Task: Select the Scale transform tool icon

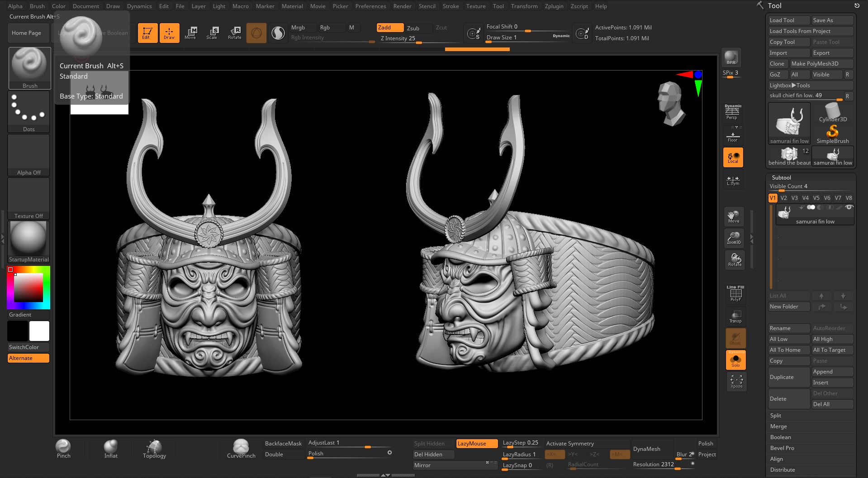Action: pyautogui.click(x=212, y=33)
